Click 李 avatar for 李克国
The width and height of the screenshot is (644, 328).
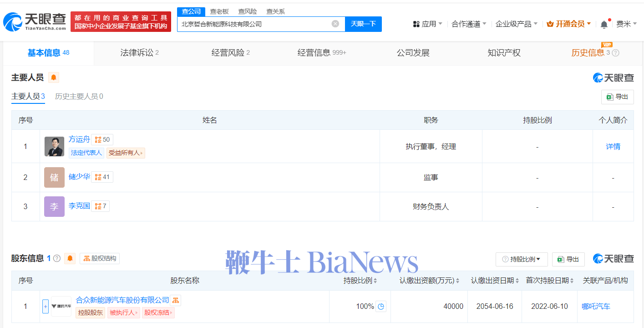point(54,206)
